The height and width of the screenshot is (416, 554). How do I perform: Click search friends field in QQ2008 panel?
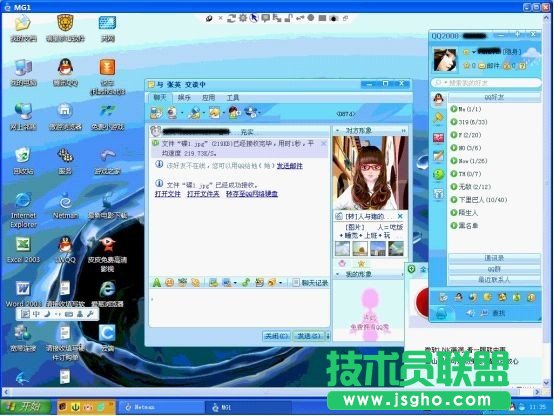(486, 83)
